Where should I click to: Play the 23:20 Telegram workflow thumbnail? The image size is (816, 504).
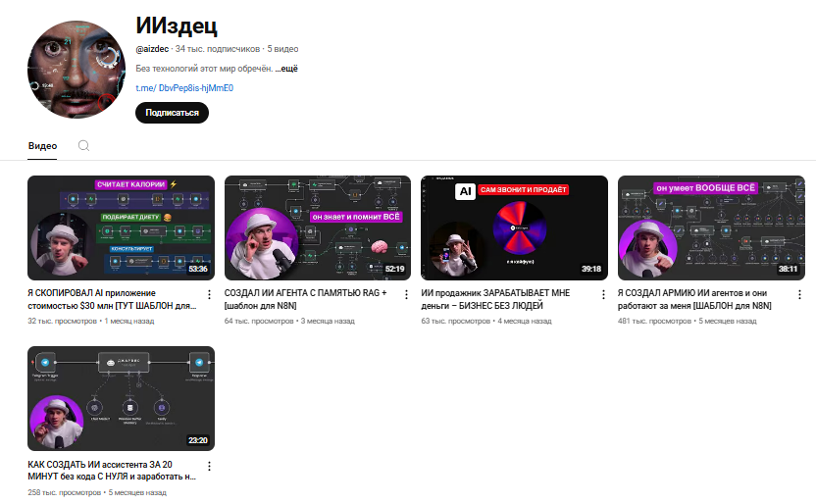[121, 398]
